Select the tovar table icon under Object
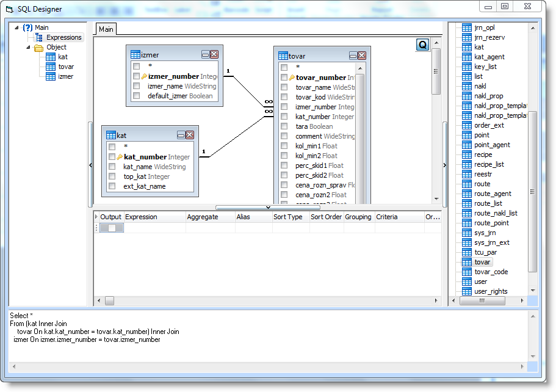Image resolution: width=556 pixels, height=392 pixels. tap(51, 67)
